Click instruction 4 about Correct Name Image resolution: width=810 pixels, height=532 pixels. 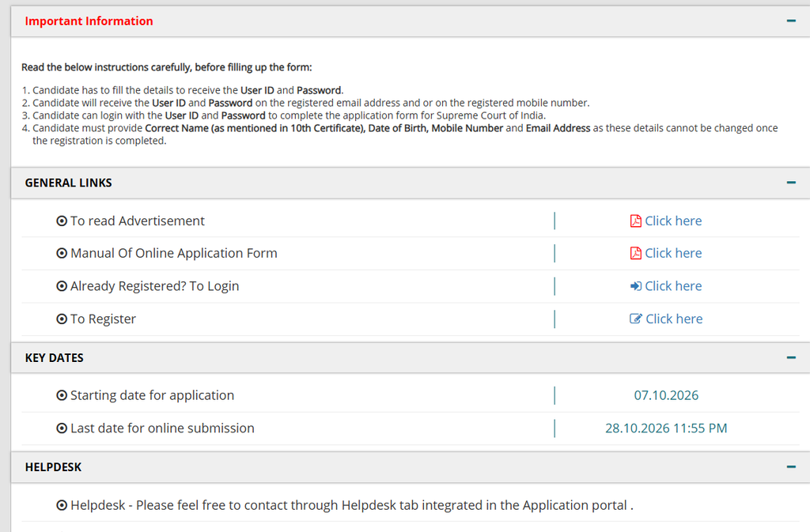pos(405,134)
